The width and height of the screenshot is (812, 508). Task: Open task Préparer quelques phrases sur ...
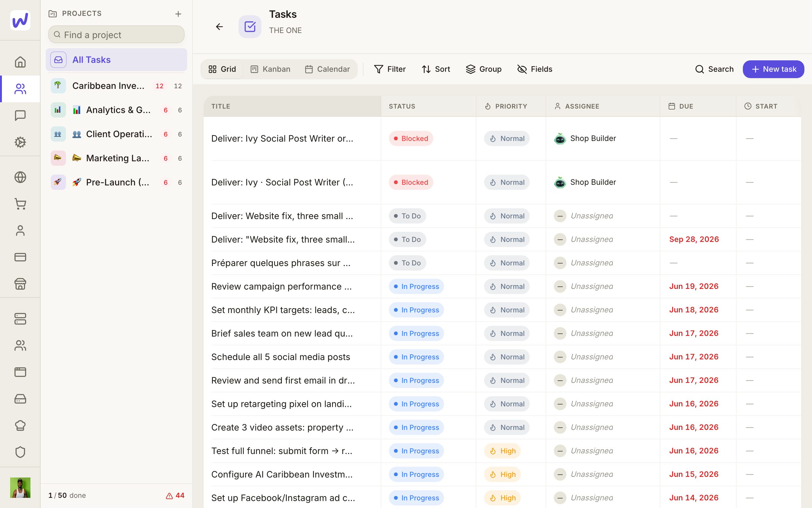coord(281,263)
